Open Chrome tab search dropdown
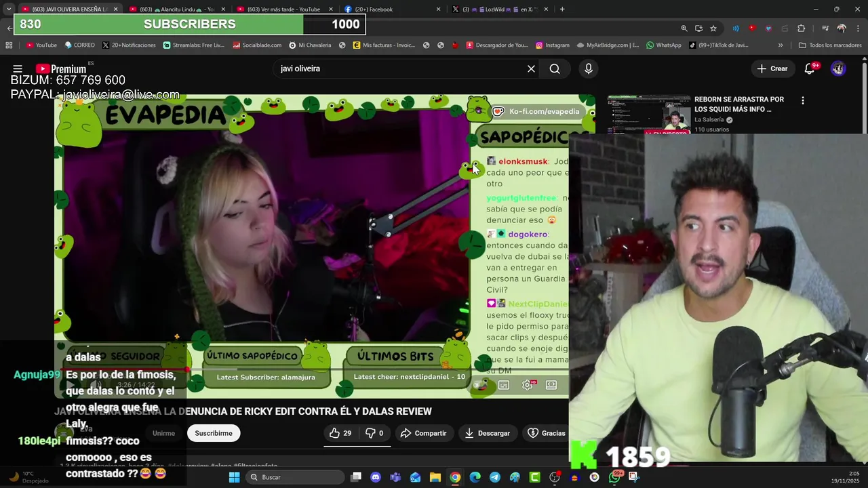Viewport: 868px width, 488px height. 9,9
